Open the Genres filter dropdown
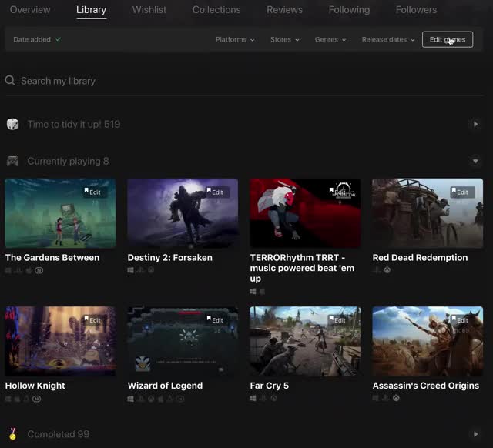Image resolution: width=493 pixels, height=448 pixels. click(330, 39)
